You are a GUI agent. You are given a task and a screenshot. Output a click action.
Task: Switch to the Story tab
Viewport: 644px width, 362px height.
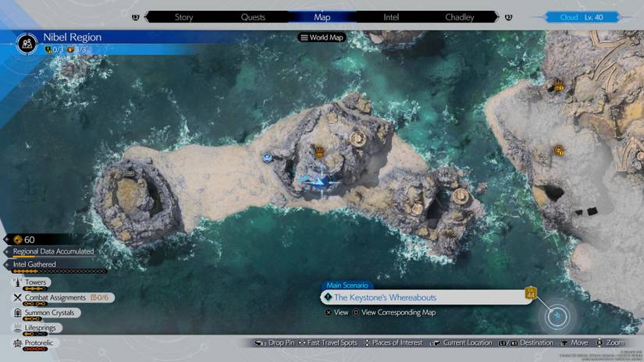[x=184, y=16]
